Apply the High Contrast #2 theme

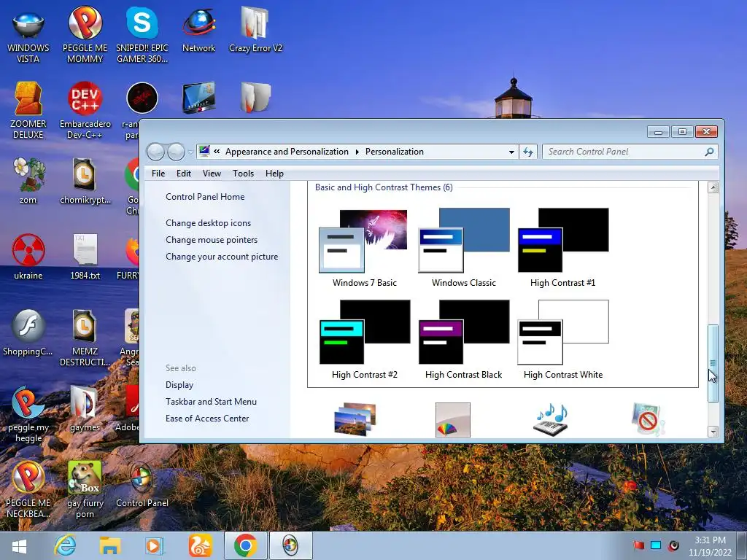coord(364,340)
